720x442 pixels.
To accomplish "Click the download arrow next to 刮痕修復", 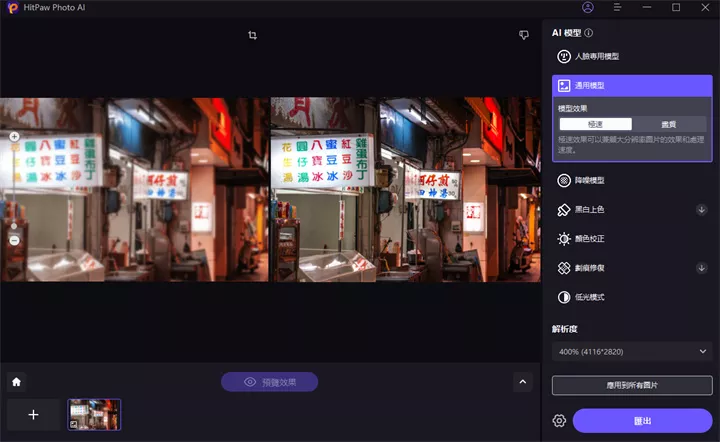I will [701, 268].
